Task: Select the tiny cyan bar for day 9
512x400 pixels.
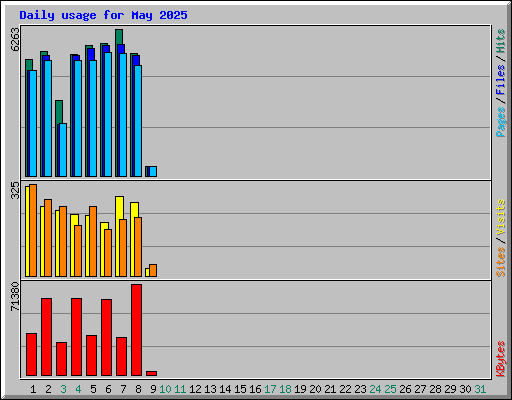Action: (x=153, y=171)
